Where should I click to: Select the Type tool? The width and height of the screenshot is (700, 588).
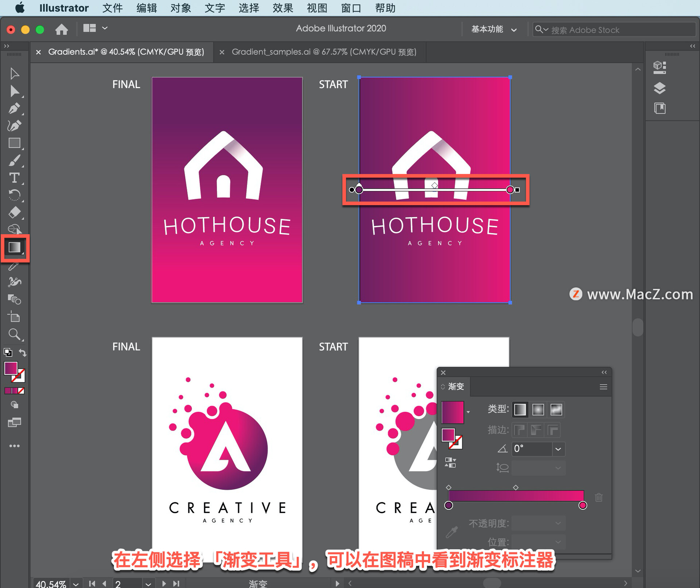click(x=15, y=178)
